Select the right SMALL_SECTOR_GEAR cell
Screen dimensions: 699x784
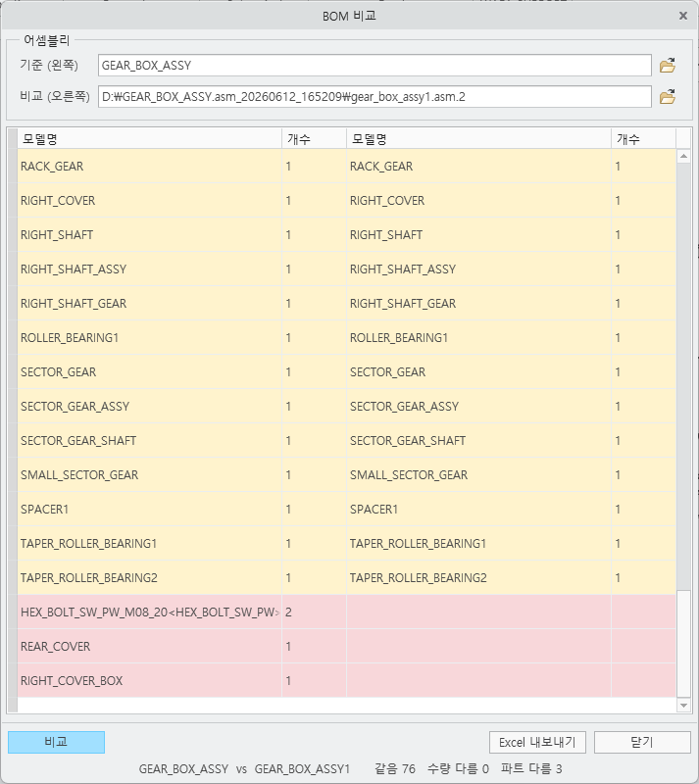[478, 475]
